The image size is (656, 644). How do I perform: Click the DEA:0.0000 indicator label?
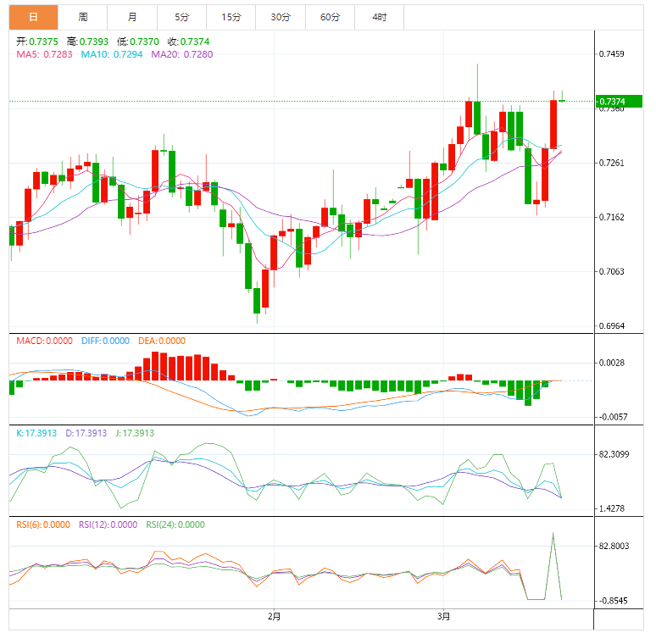click(162, 341)
